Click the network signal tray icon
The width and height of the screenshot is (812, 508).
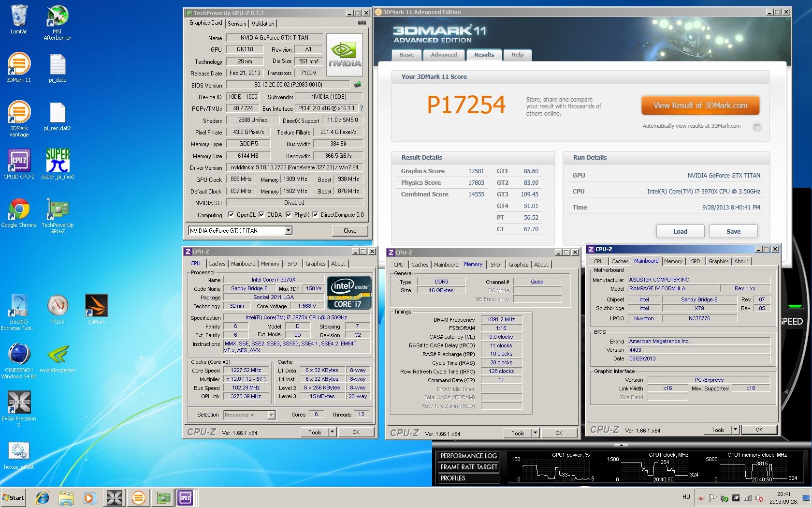tap(747, 498)
